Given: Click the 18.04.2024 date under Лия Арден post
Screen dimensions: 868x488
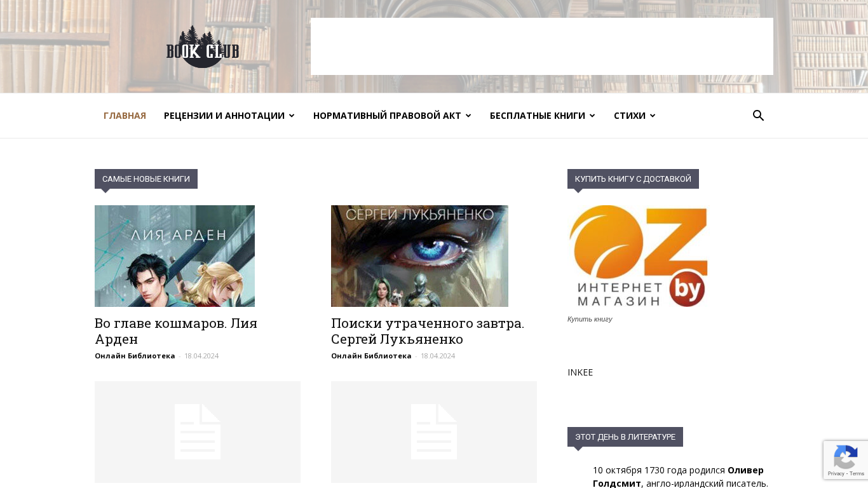Looking at the screenshot, I should [x=201, y=356].
